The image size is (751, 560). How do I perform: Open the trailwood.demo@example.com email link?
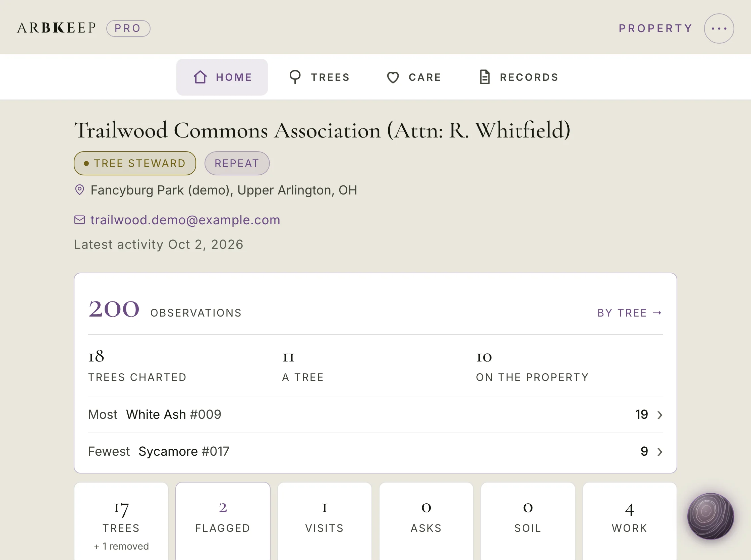pyautogui.click(x=185, y=220)
